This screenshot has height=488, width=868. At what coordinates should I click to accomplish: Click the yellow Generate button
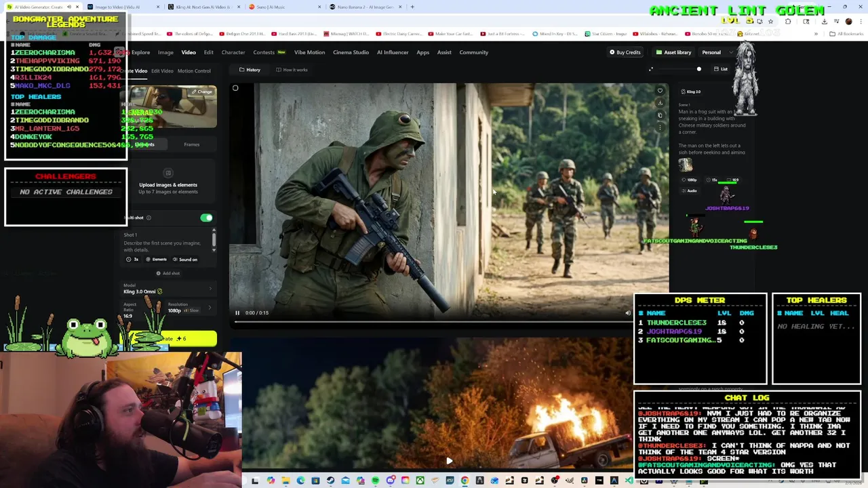pyautogui.click(x=170, y=338)
